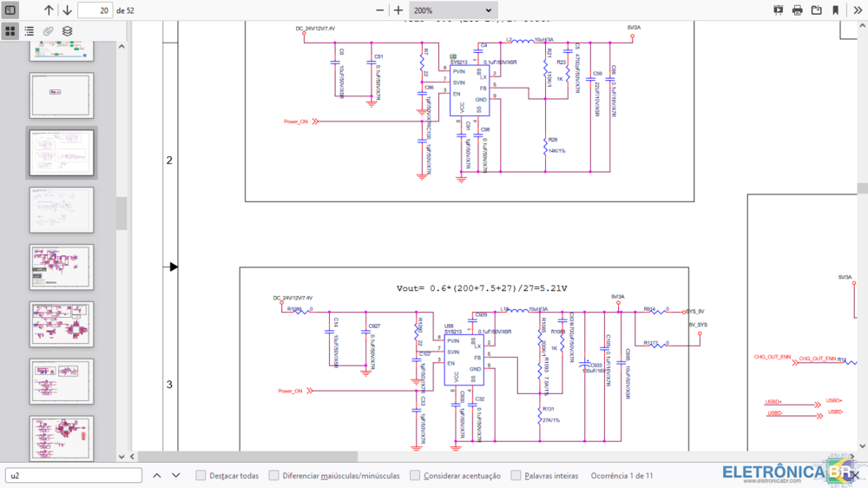Zoom out with the minus button
The height and width of the screenshot is (488, 868).
pos(380,10)
